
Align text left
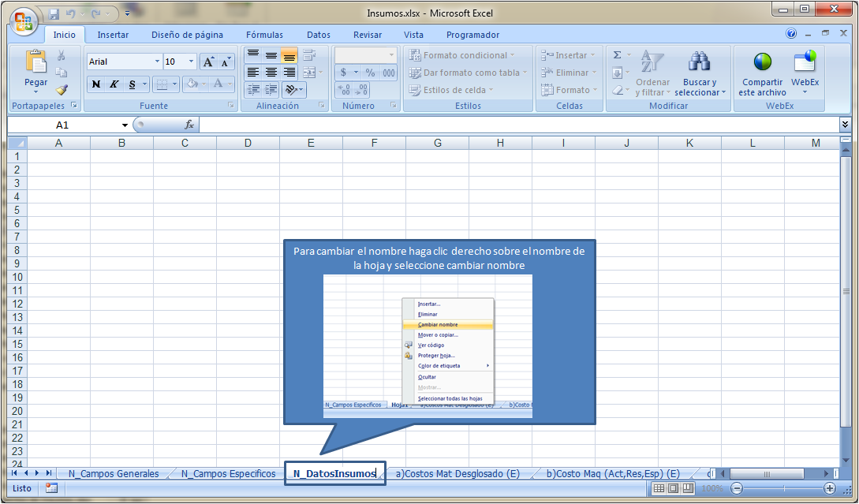pyautogui.click(x=252, y=73)
